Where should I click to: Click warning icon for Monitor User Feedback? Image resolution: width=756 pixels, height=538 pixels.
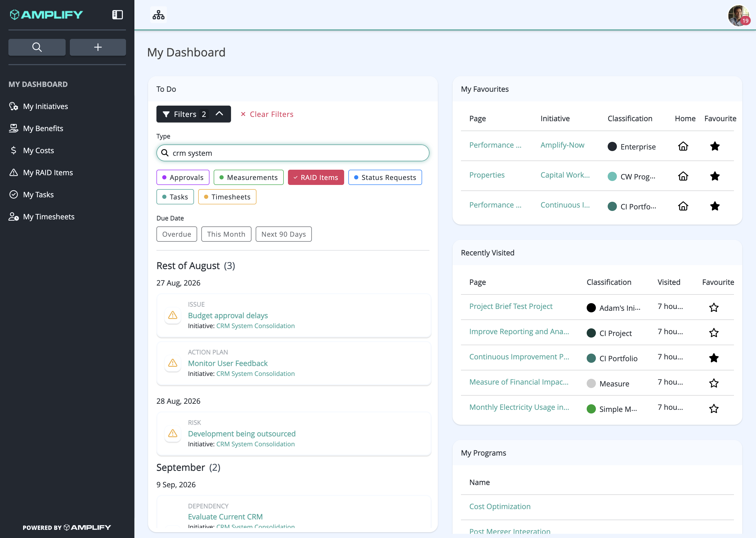coord(173,363)
